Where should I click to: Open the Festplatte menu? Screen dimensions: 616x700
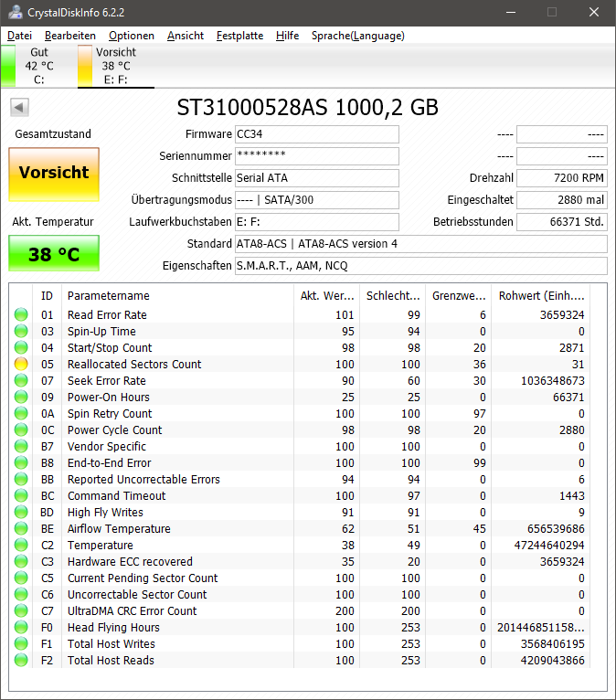click(239, 36)
